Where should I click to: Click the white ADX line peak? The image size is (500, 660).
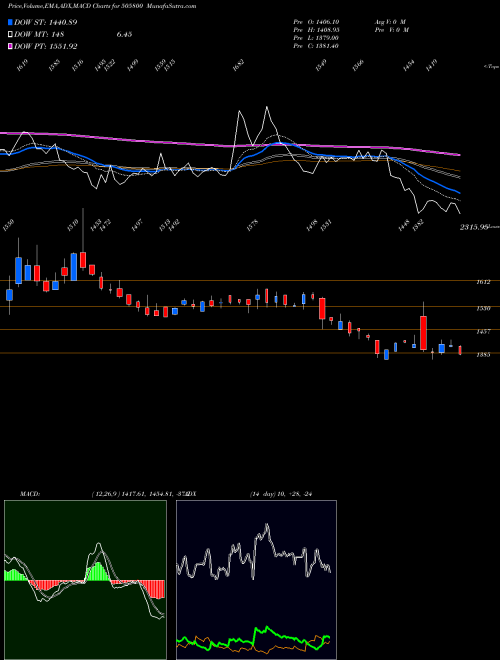[266, 525]
